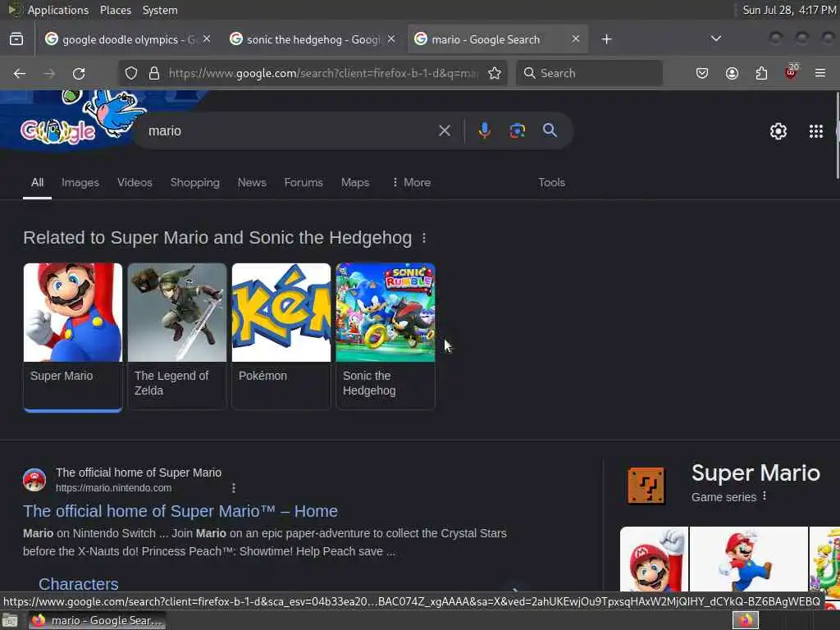Go back to the previous page
Screen dimensions: 840x630
pos(20,73)
